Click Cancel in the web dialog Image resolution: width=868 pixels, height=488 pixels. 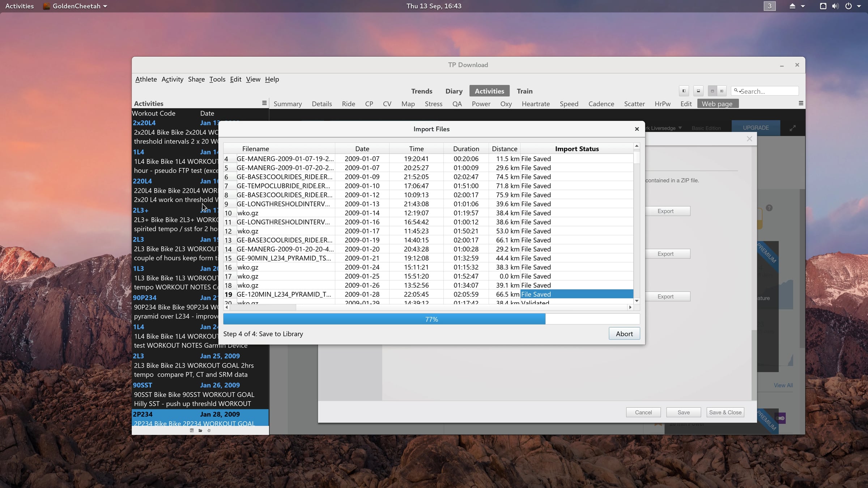[x=643, y=412]
